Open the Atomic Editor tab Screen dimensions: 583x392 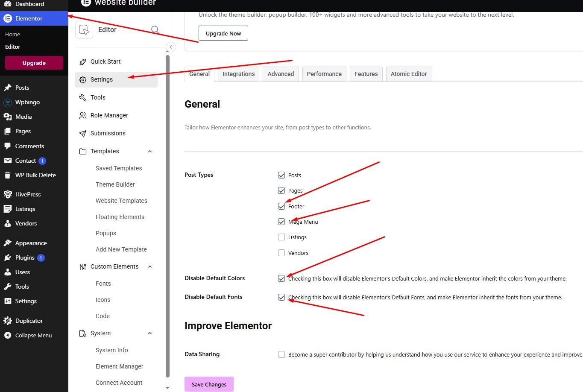409,74
